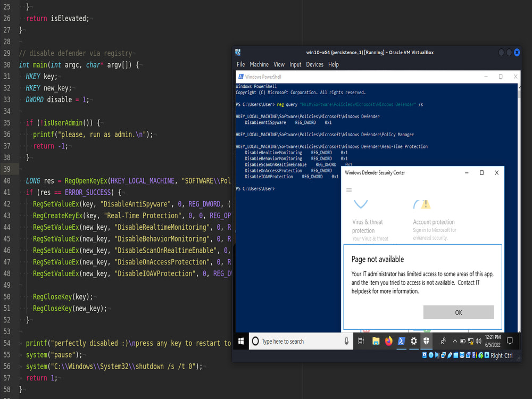Screen dimensions: 532x399
Task: Click the volume speaker tray icon
Action: click(478, 342)
